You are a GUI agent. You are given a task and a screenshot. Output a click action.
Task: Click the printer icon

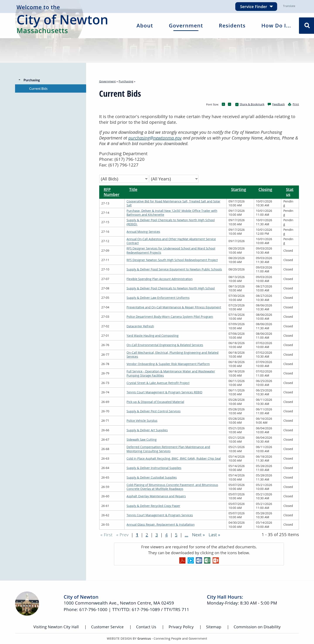point(290,104)
